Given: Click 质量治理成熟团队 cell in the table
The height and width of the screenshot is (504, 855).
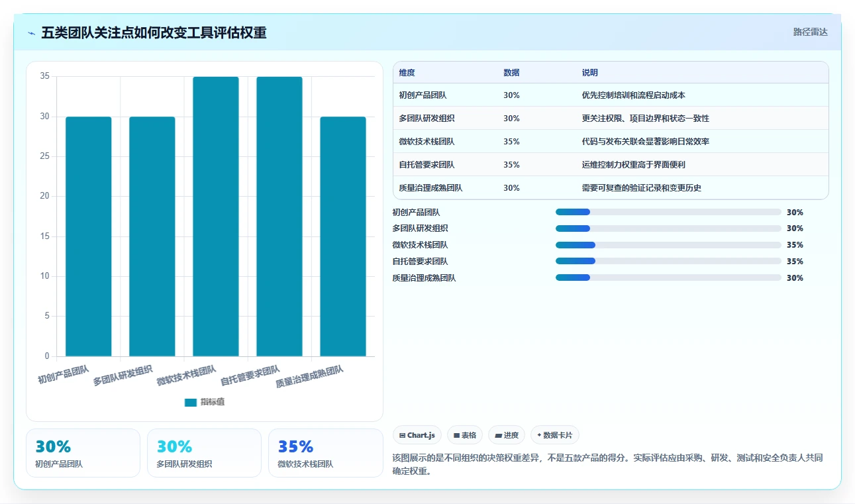Looking at the screenshot, I should (430, 188).
